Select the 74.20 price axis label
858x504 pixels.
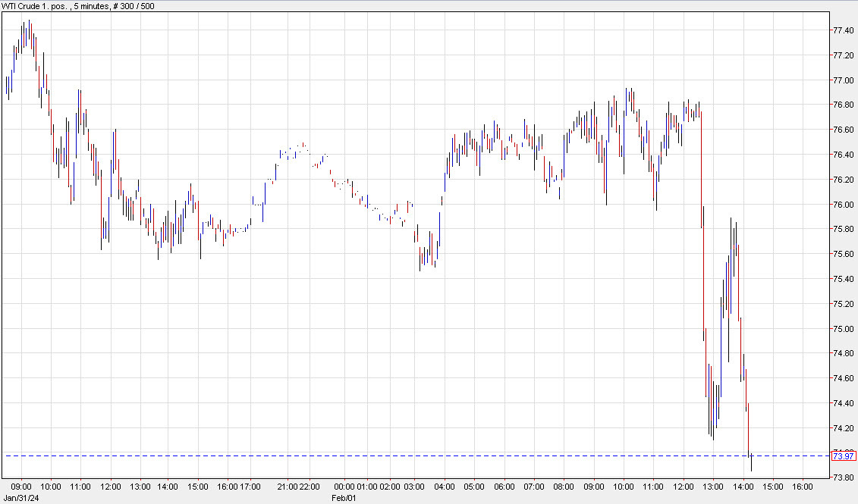tap(844, 428)
